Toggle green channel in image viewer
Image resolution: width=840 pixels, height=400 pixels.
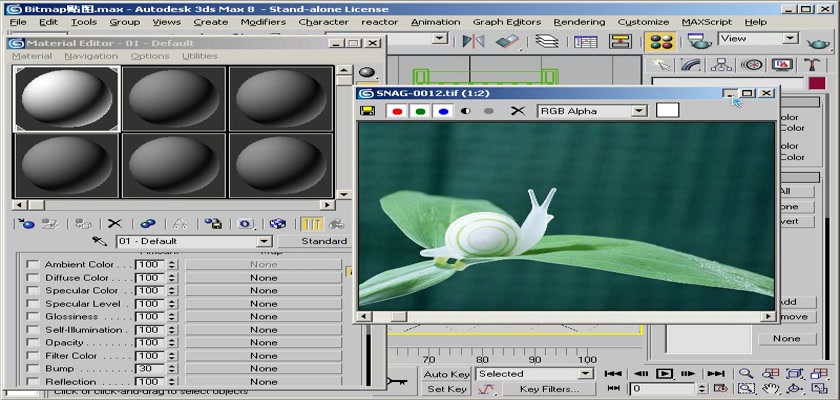420,111
